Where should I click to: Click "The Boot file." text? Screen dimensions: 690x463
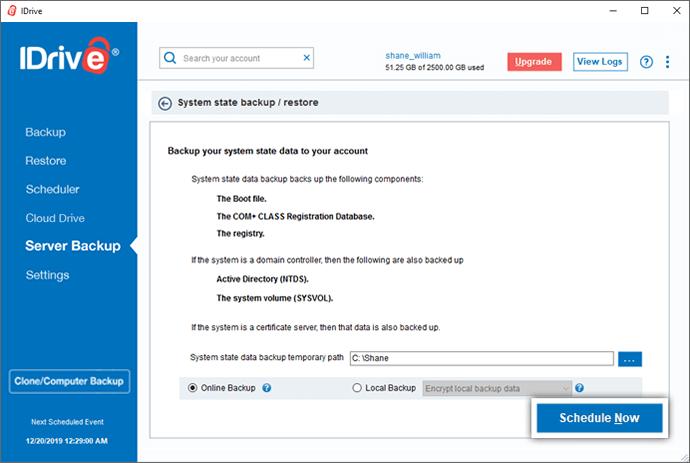(241, 199)
